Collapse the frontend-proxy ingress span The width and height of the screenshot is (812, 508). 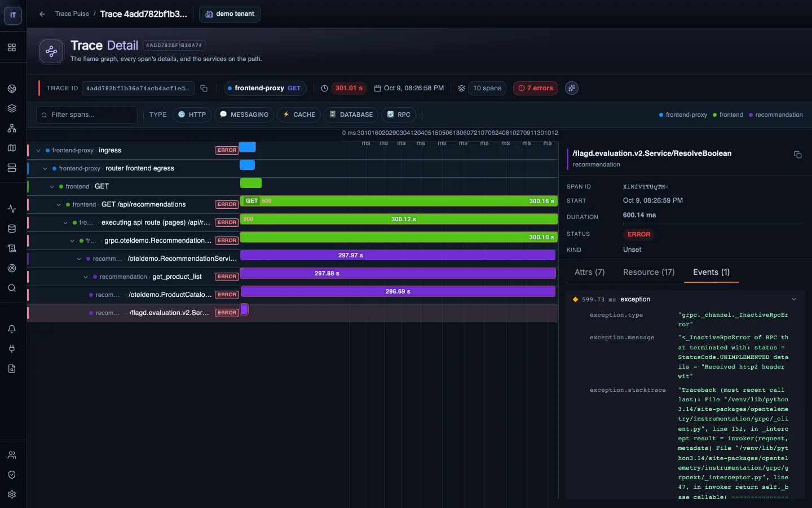(38, 151)
